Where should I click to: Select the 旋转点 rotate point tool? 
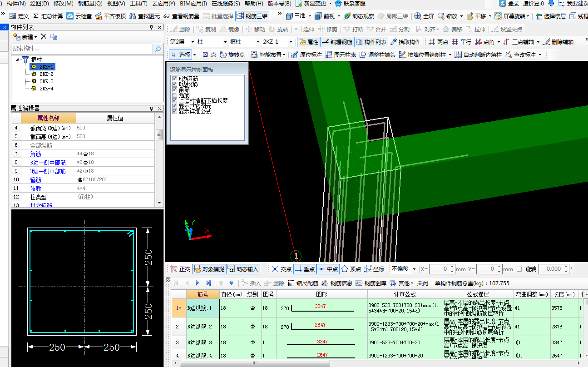point(232,55)
